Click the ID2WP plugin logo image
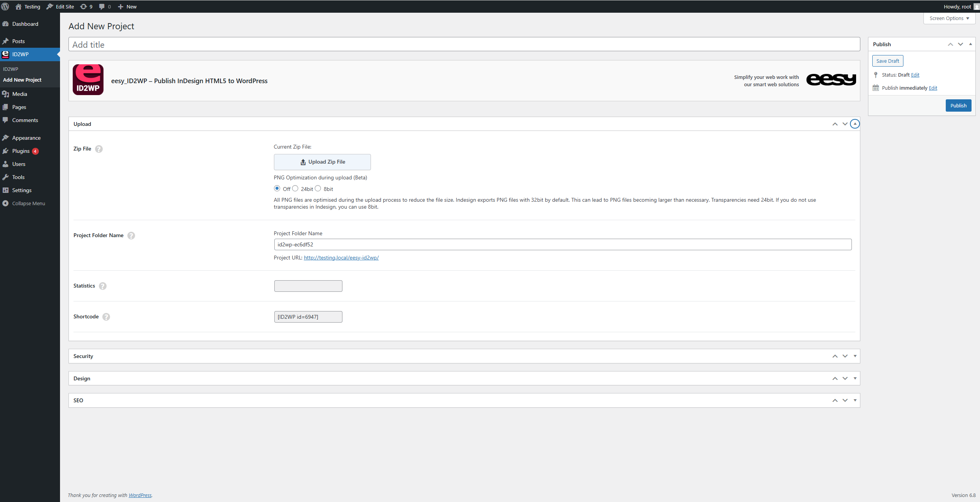The height and width of the screenshot is (502, 980). click(88, 80)
